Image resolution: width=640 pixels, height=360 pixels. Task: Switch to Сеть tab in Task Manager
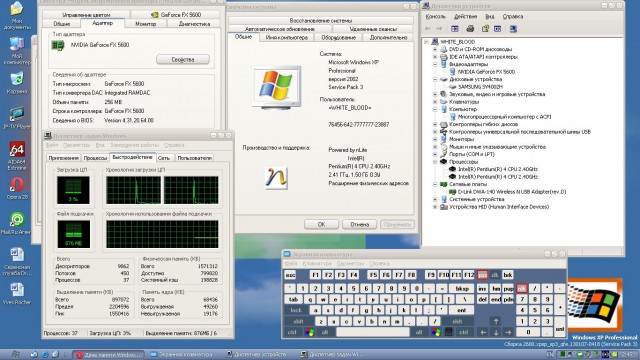pos(164,158)
